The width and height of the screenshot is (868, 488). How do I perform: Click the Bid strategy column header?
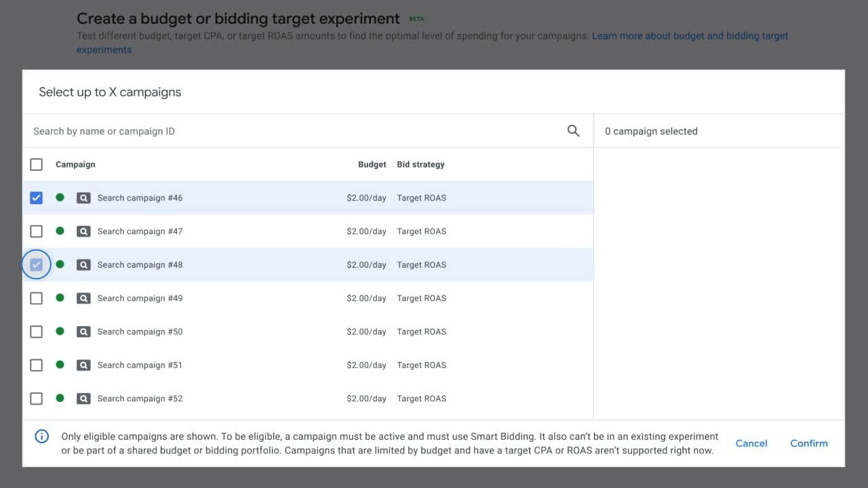point(421,164)
